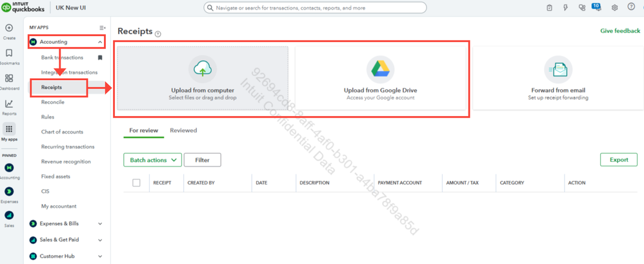This screenshot has height=264, width=644.
Task: Click the DESCRIPTION column header
Action: 314,183
